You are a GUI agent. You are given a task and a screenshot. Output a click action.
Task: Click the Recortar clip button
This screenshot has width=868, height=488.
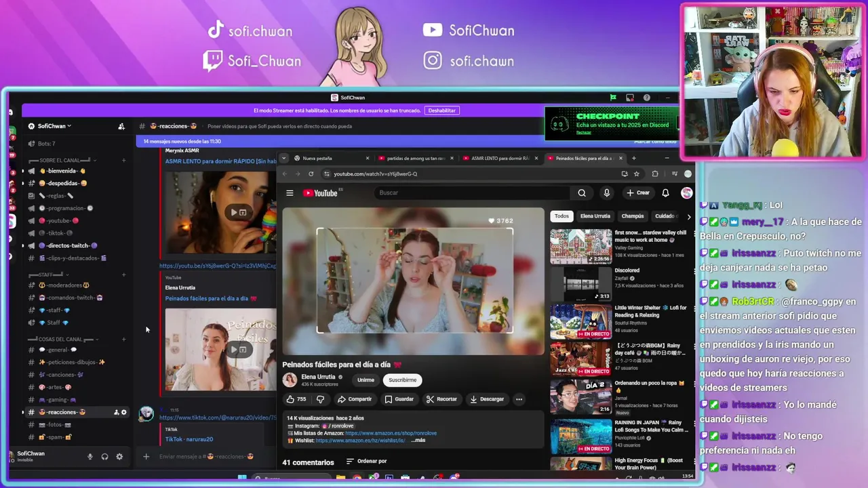coord(441,399)
